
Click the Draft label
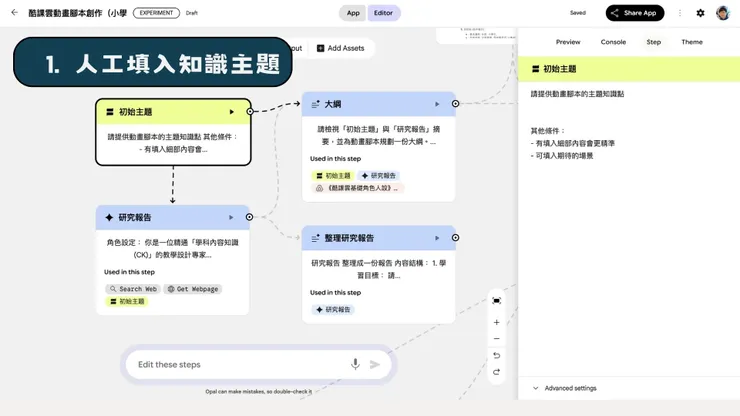pyautogui.click(x=192, y=13)
